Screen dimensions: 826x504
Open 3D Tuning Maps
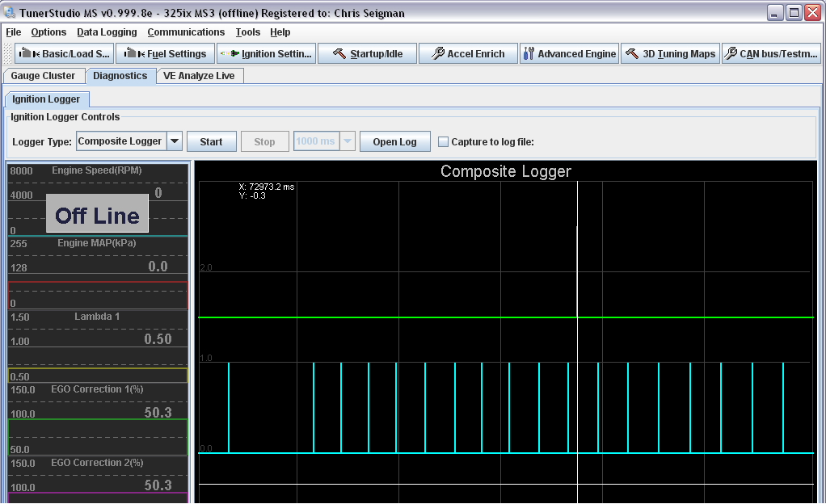pos(670,54)
